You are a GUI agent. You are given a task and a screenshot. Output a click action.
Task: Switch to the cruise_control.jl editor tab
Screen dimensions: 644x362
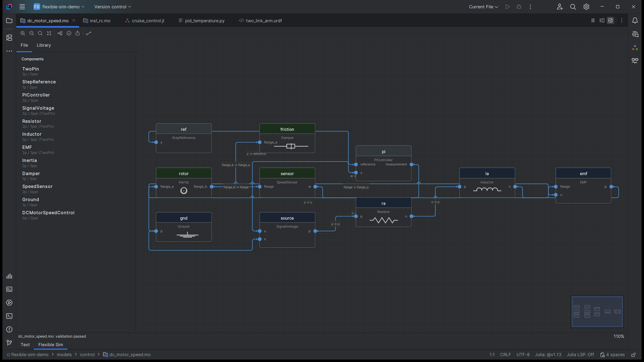click(x=144, y=21)
